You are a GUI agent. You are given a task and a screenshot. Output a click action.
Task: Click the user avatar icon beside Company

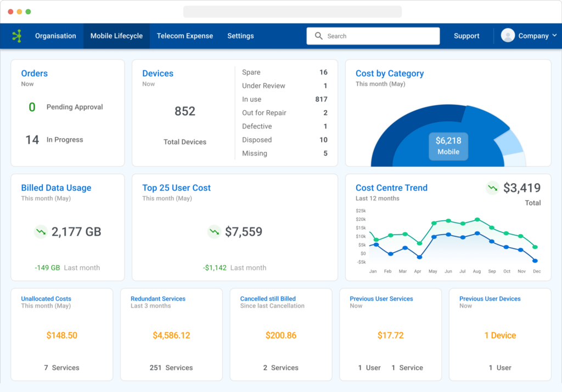508,35
